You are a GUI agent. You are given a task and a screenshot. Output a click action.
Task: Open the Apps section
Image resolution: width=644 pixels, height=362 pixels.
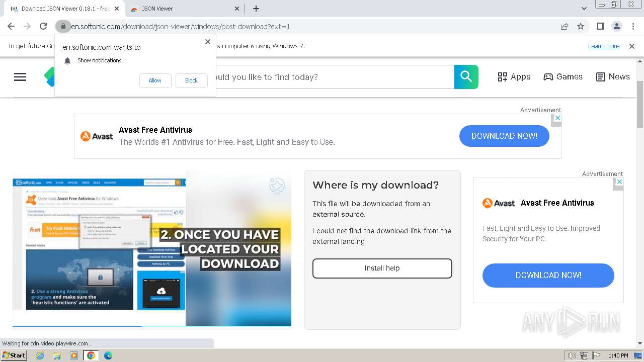coord(514,77)
